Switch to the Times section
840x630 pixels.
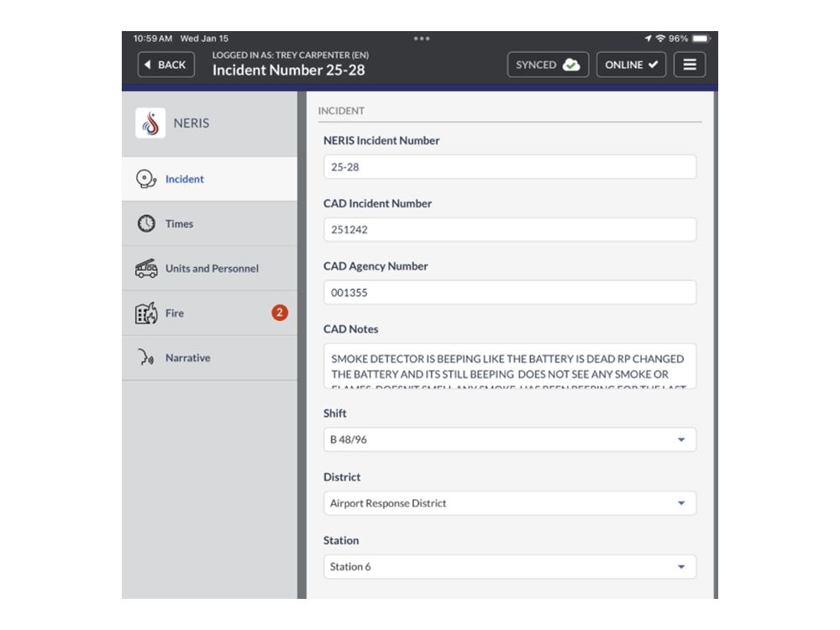pyautogui.click(x=179, y=223)
